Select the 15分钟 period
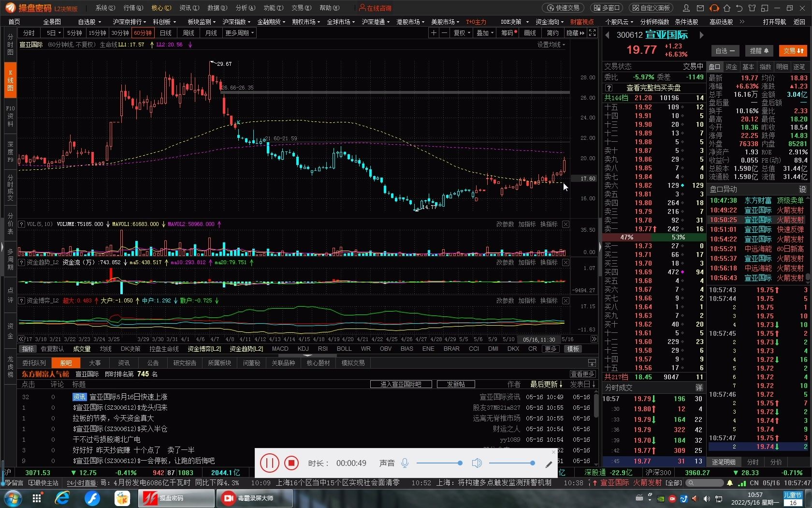The width and height of the screenshot is (812, 508). 97,33
